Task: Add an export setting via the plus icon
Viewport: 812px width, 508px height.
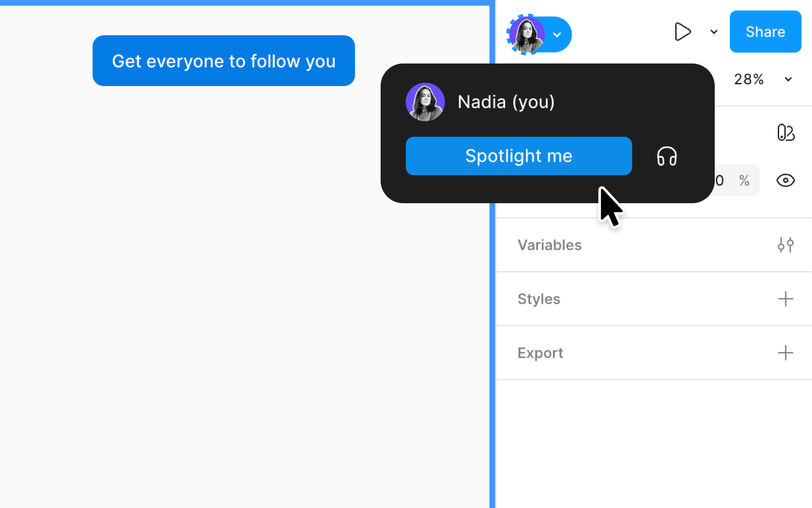Action: (785, 353)
